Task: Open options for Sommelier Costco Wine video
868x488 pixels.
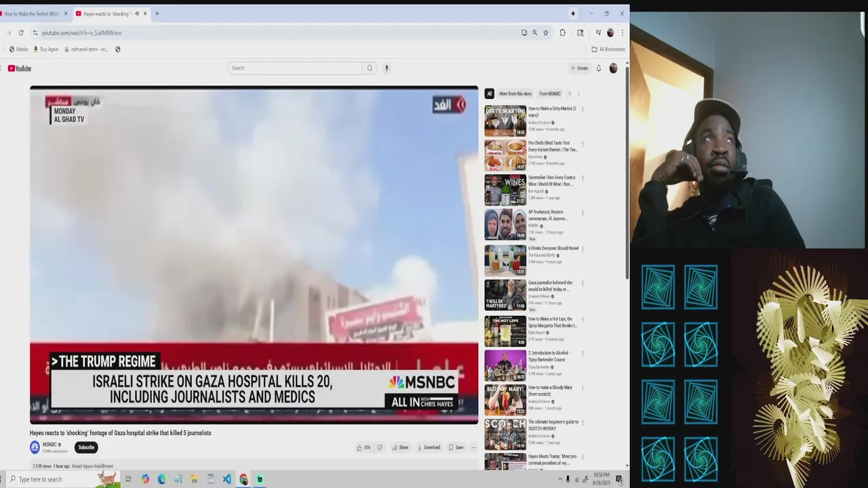Action: point(583,178)
